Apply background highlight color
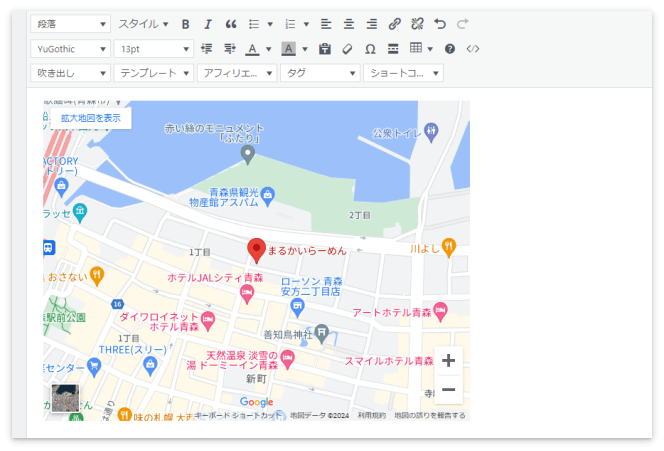 (x=289, y=49)
